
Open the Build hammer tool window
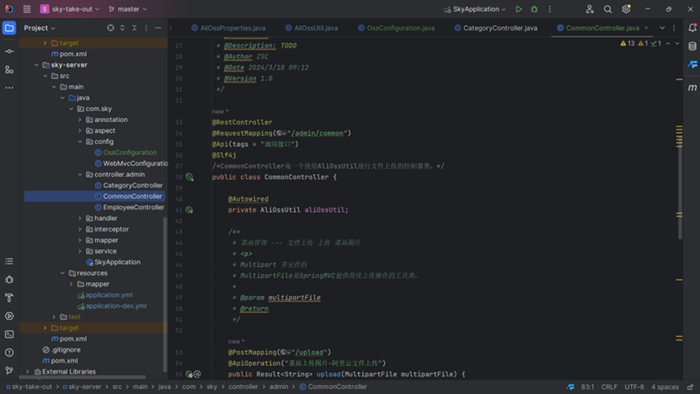[x=9, y=298]
